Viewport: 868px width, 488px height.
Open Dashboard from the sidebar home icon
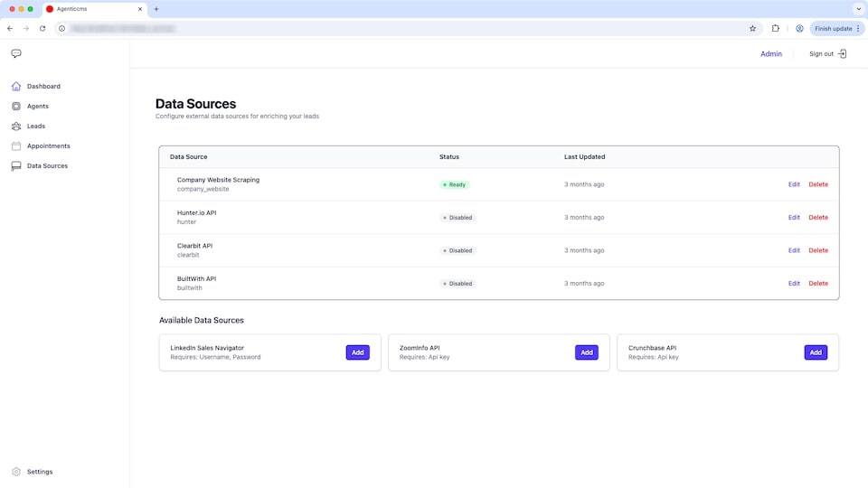pyautogui.click(x=16, y=87)
